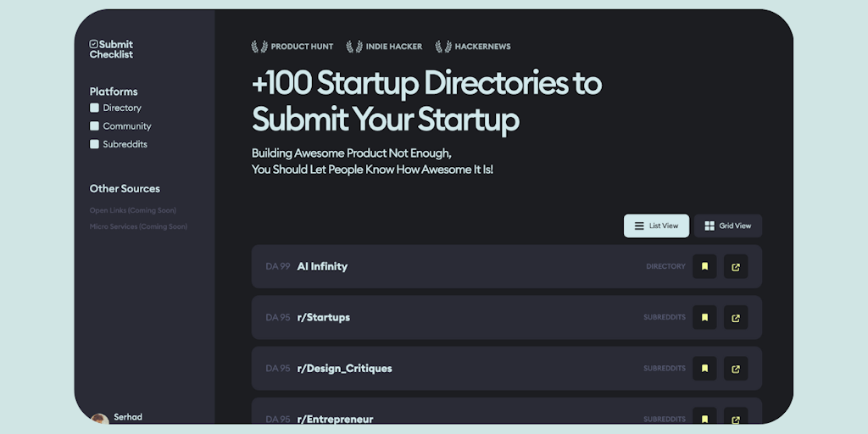This screenshot has width=868, height=434.
Task: Open r/Entrepreneur external link icon
Action: click(x=735, y=417)
